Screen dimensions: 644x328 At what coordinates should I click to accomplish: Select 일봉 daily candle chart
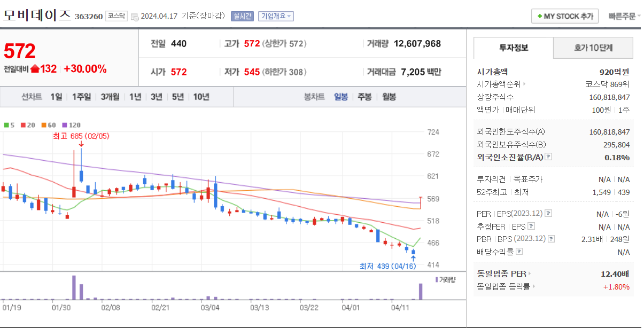click(x=341, y=97)
